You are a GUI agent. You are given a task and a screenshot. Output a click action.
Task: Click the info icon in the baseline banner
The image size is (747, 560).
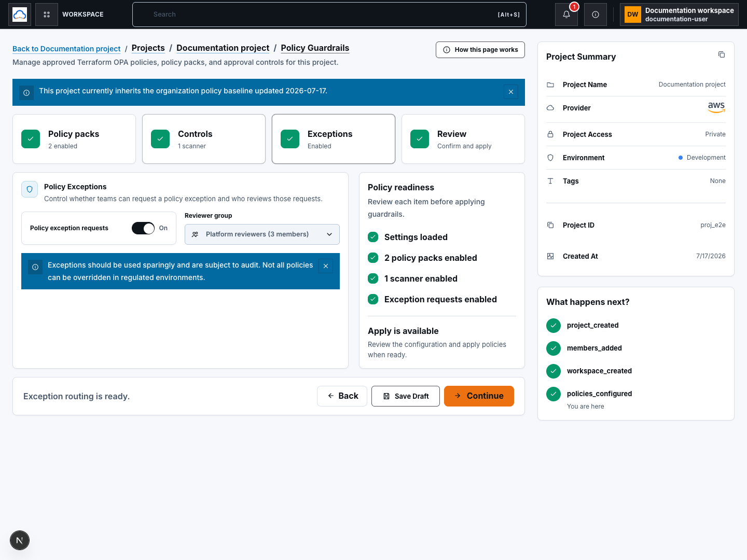pyautogui.click(x=26, y=93)
